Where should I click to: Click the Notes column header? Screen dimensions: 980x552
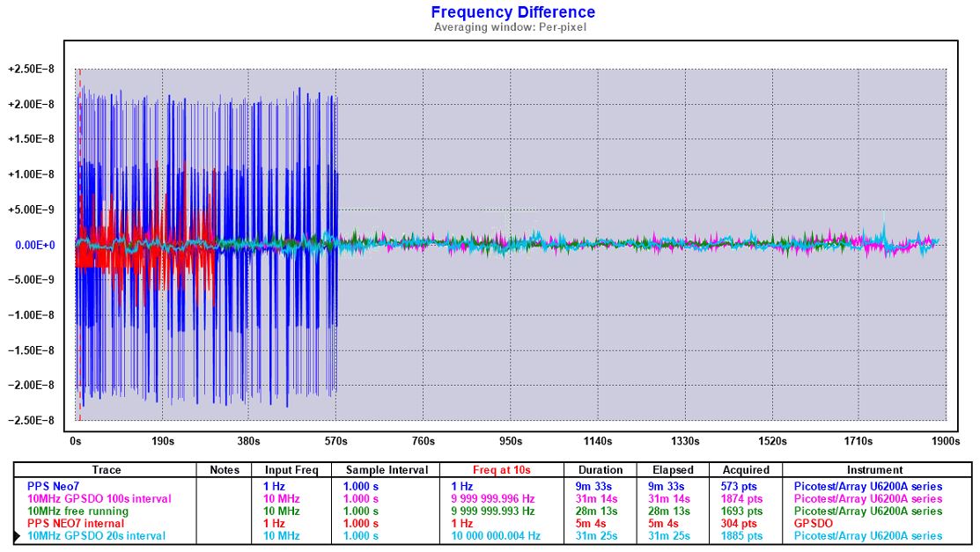coord(225,470)
